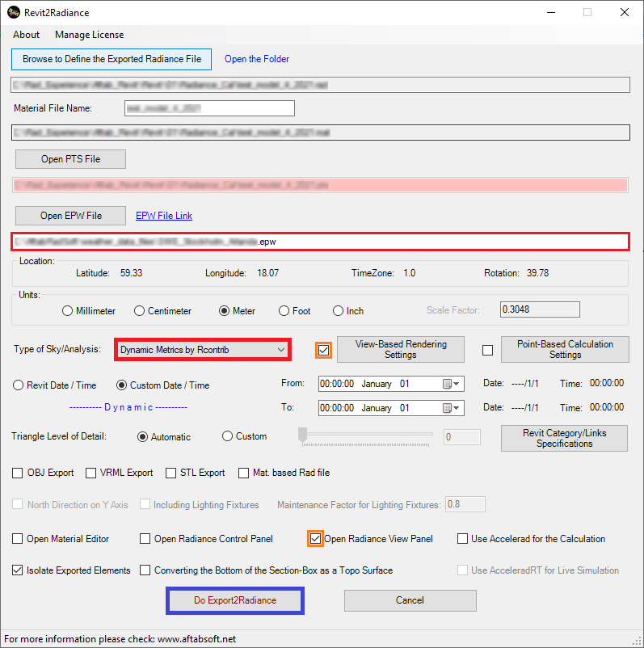Check Converting Bottom of Section-Box as Topo Surface
Viewport: 644px width, 648px height.
(x=145, y=570)
